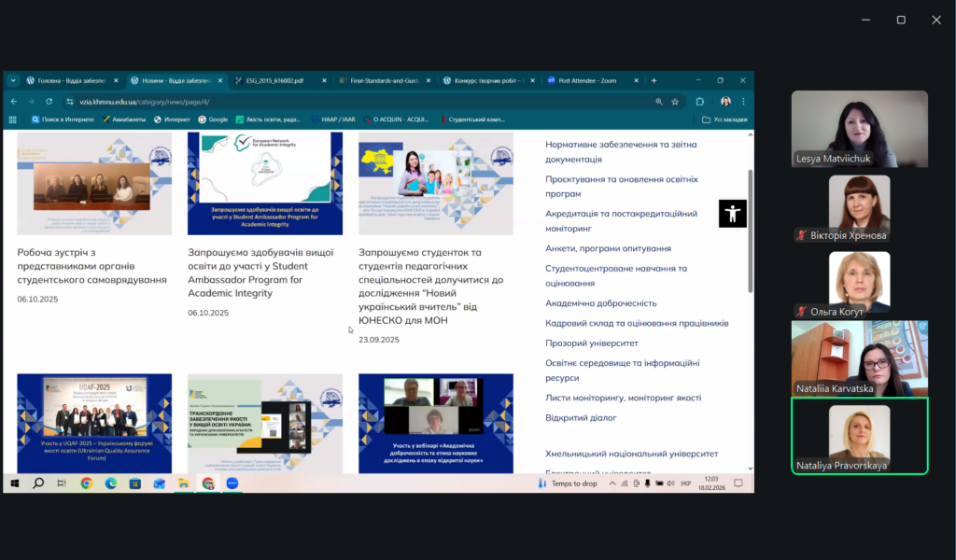Open Microsoft Edge from the taskbar

(111, 483)
